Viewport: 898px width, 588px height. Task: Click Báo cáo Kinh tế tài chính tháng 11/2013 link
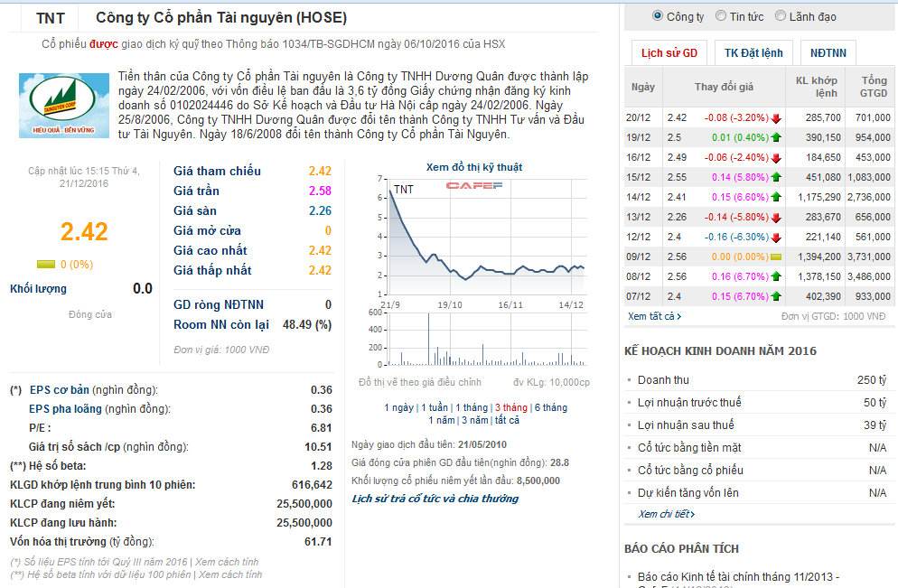739,577
